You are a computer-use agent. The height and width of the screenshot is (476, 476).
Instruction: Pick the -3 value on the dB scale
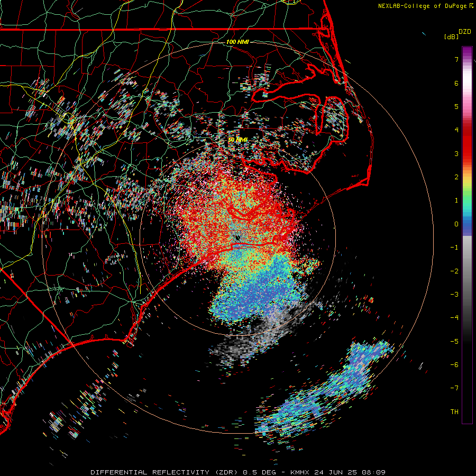point(454,295)
